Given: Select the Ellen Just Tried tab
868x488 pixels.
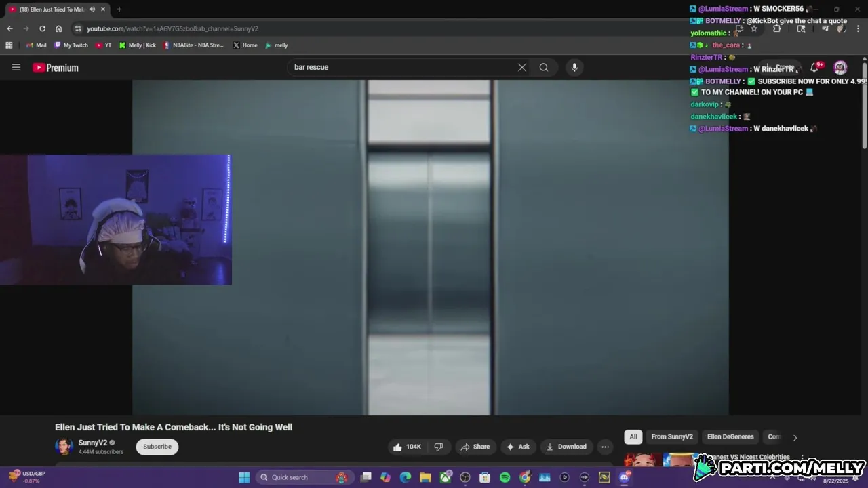Looking at the screenshot, I should pyautogui.click(x=52, y=9).
